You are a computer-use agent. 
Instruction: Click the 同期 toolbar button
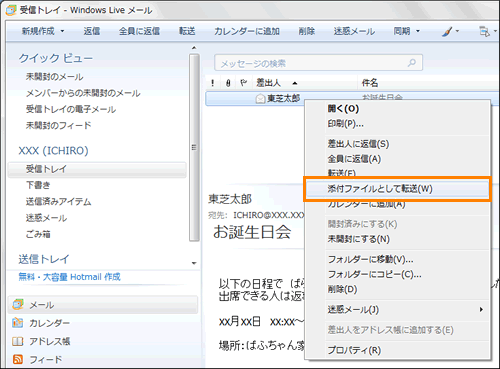(402, 31)
